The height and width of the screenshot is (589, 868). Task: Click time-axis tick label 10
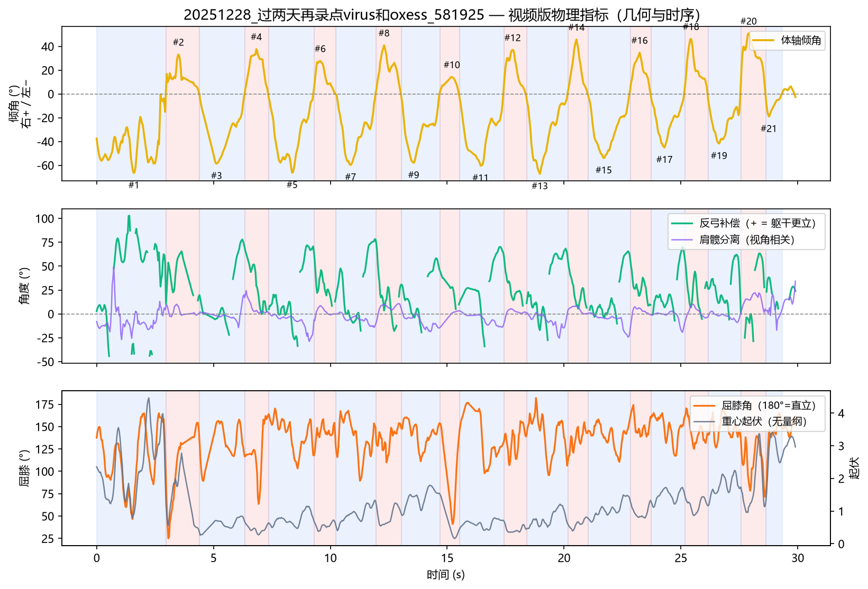tap(331, 558)
